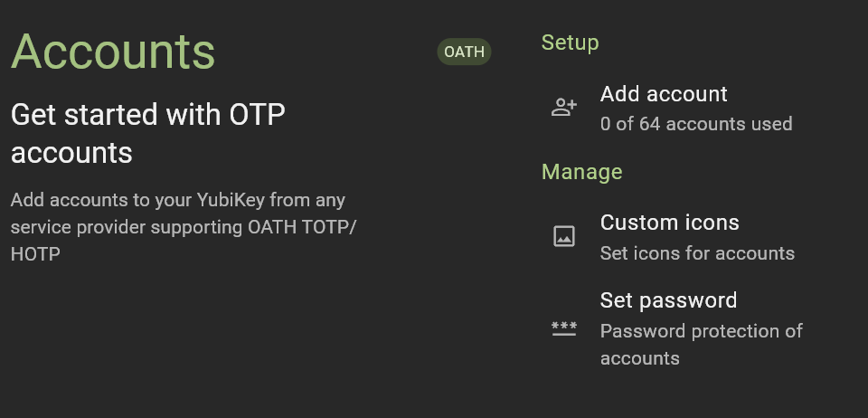Click the Set password asterisks icon
868x418 pixels.
pos(564,328)
